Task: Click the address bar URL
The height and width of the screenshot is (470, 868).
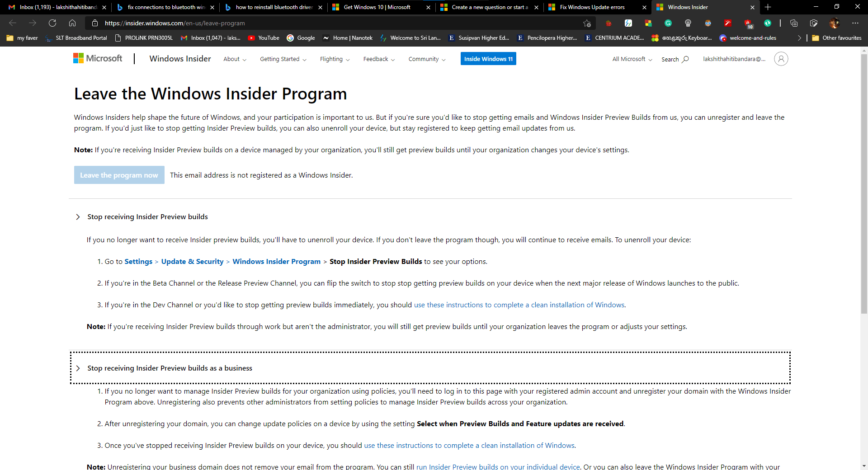Action: (175, 23)
